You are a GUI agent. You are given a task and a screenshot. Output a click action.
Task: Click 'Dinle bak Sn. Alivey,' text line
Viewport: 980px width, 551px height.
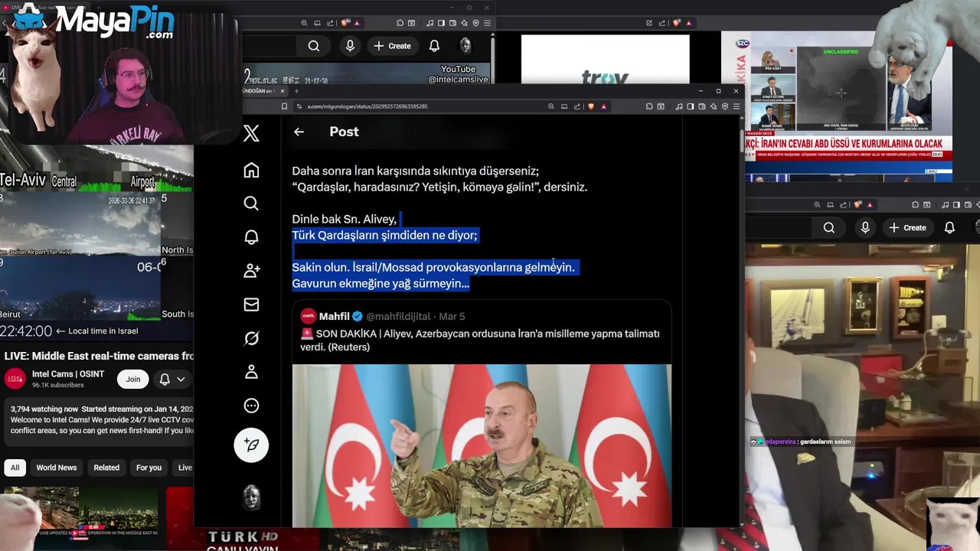pos(344,219)
